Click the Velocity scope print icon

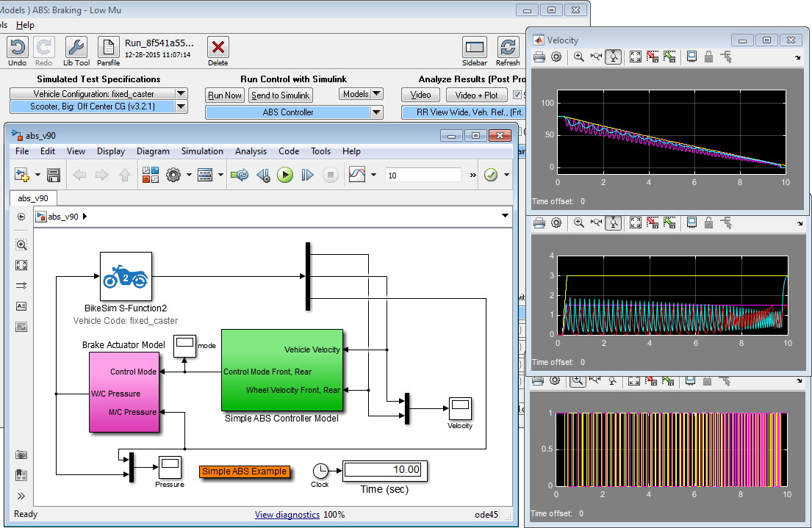(x=539, y=57)
